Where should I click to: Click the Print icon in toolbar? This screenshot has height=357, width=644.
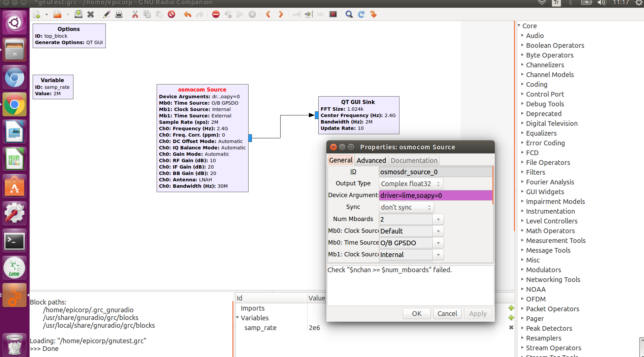119,14
